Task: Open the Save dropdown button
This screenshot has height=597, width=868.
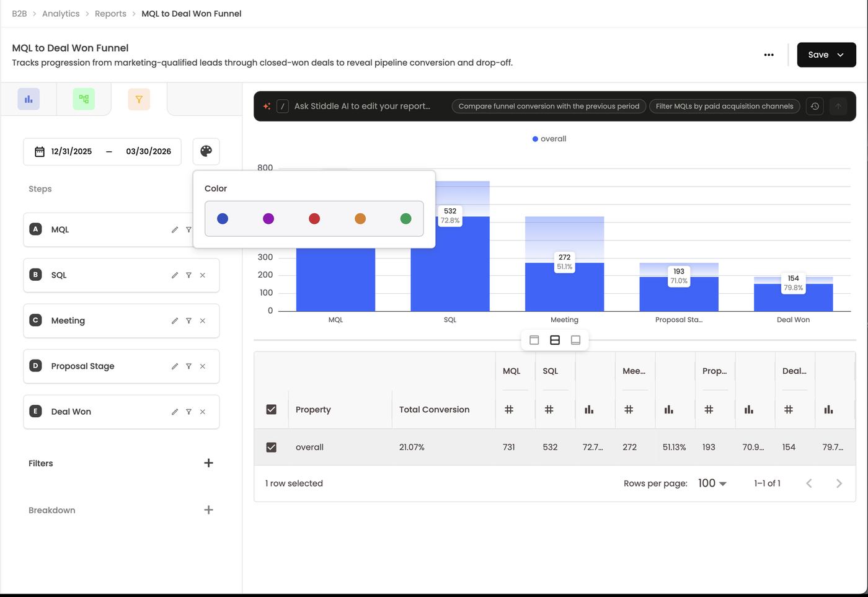Action: click(x=826, y=55)
